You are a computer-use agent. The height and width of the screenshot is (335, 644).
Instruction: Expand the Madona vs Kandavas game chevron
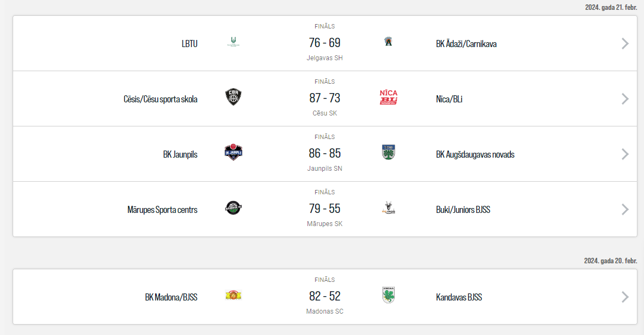625,297
